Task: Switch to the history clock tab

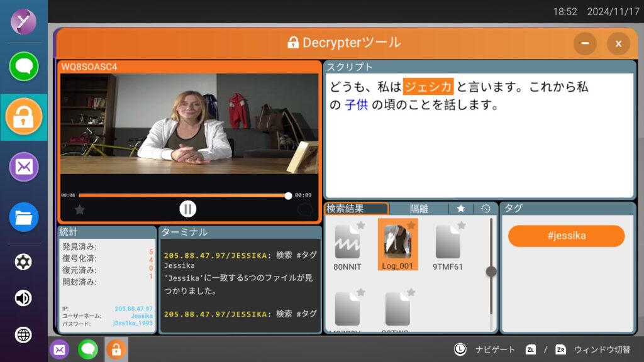Action: point(486,209)
